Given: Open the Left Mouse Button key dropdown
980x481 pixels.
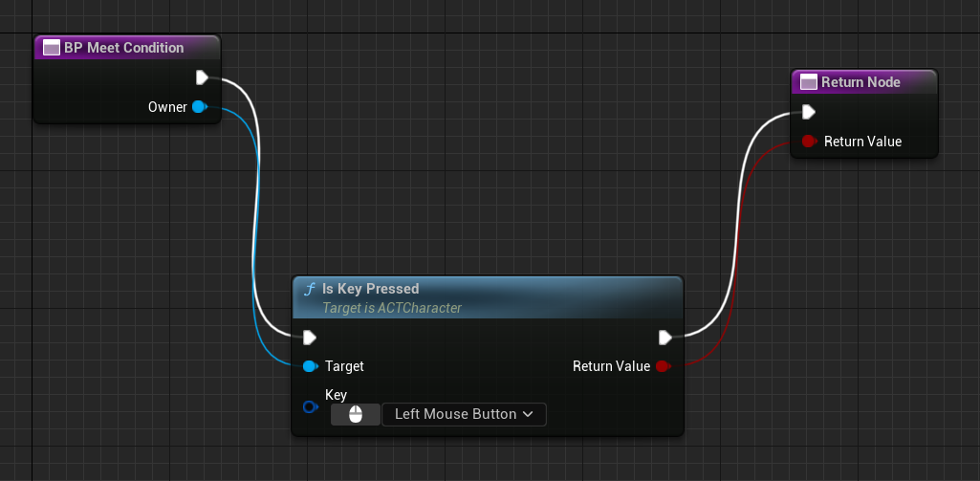Looking at the screenshot, I should click(x=464, y=414).
